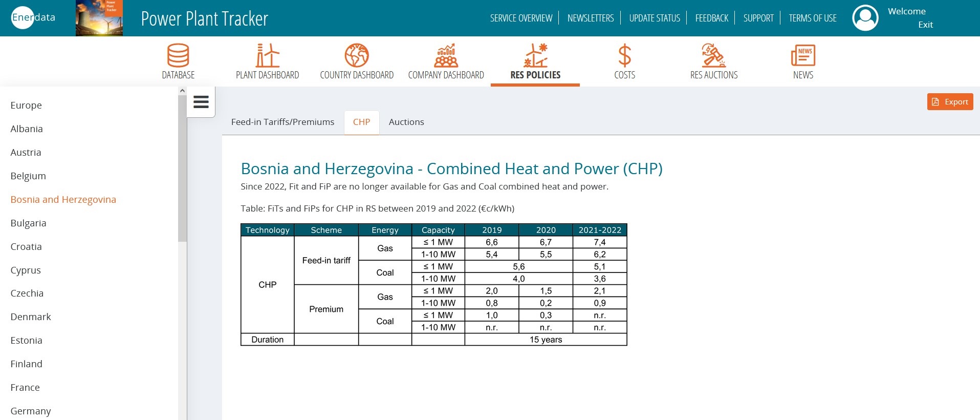The height and width of the screenshot is (420, 980).
Task: Click the user profile avatar icon
Action: 865,18
